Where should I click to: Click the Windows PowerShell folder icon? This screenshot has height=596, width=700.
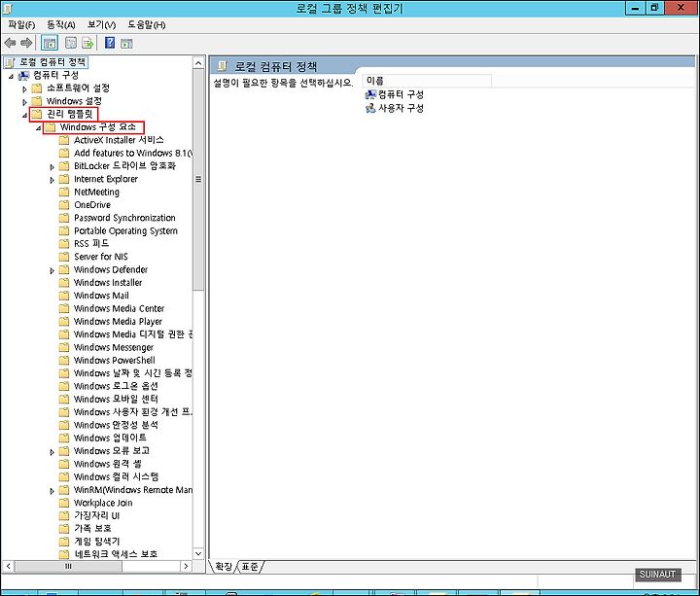coord(64,361)
